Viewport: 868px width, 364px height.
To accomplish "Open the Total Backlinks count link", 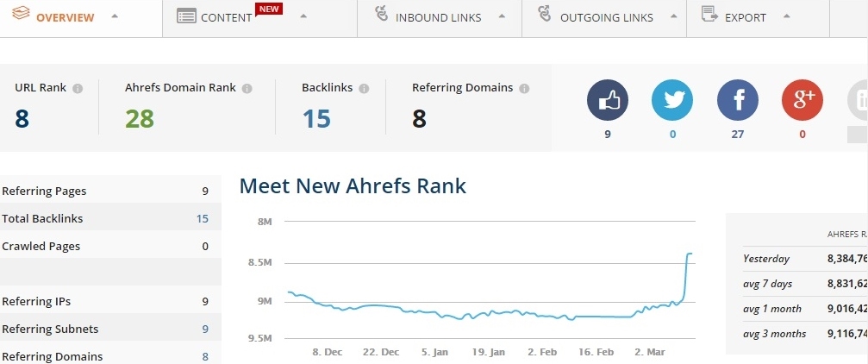I will point(203,219).
